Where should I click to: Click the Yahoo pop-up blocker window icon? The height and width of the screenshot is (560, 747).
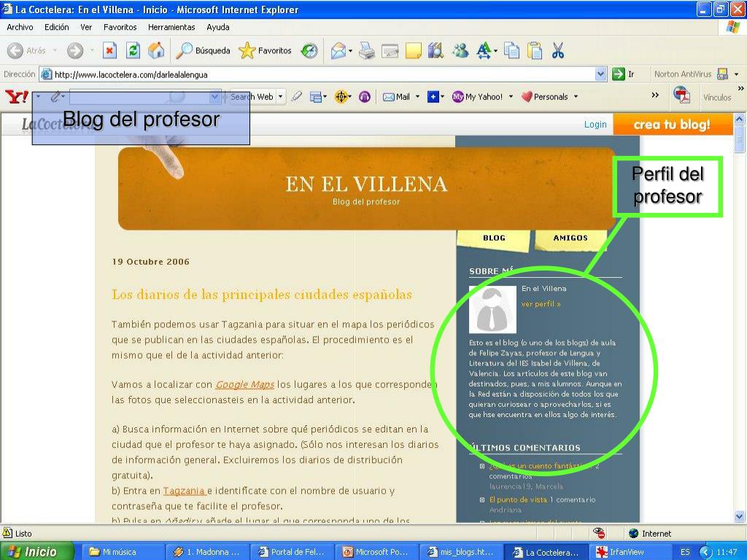[315, 97]
